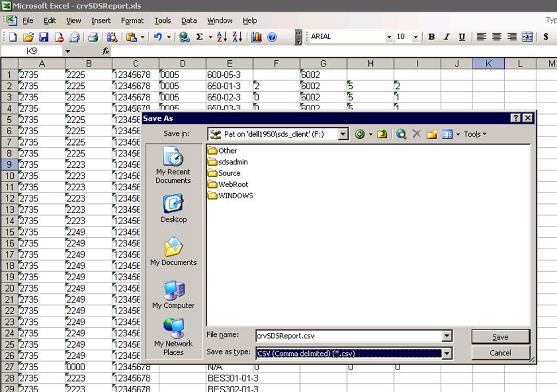Create a new folder in Save As dialog
557x392 pixels.
point(431,134)
